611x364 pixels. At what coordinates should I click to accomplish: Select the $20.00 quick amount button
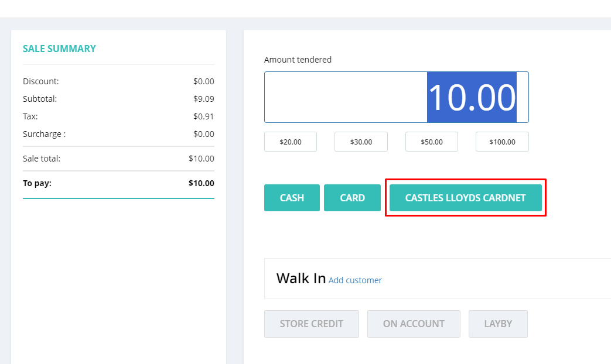pos(291,142)
